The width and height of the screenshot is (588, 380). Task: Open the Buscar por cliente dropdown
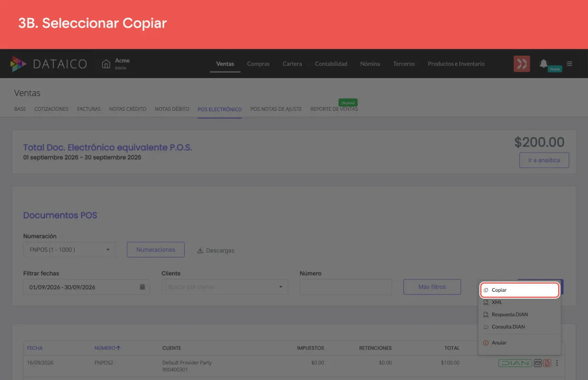[x=225, y=287]
